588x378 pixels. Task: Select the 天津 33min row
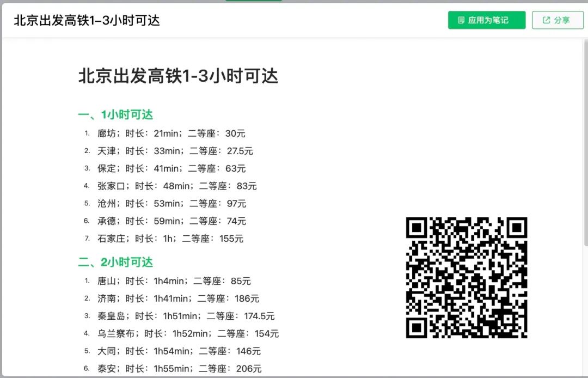(168, 151)
